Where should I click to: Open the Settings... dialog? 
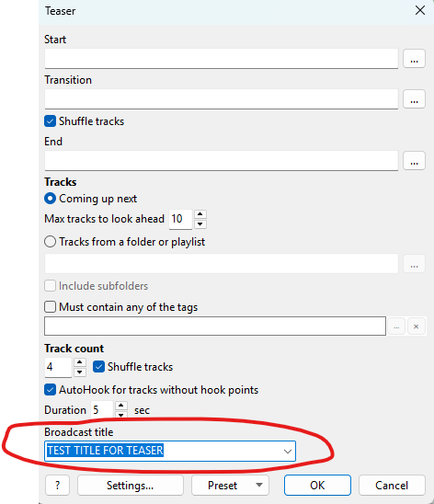click(x=130, y=485)
